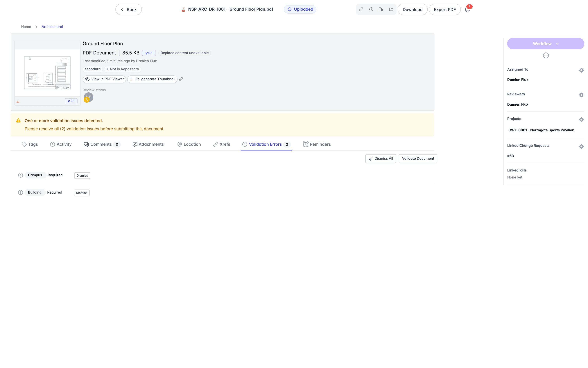Open notifications bell
The height and width of the screenshot is (368, 588).
(x=467, y=10)
